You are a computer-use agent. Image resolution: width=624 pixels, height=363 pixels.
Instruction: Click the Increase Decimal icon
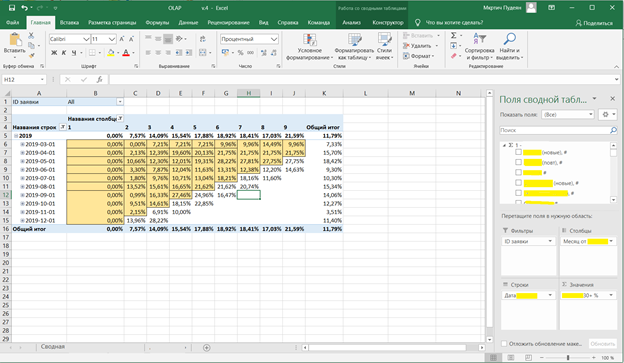click(x=264, y=53)
